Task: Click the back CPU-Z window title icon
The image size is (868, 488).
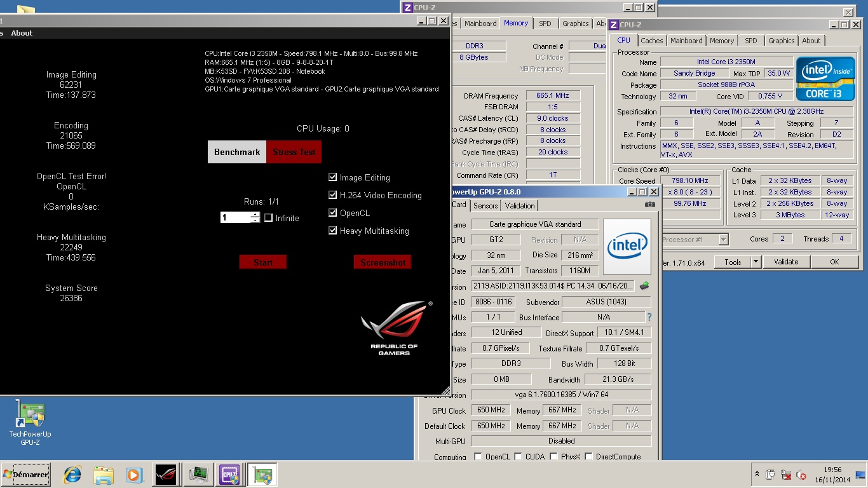Action: 408,8
